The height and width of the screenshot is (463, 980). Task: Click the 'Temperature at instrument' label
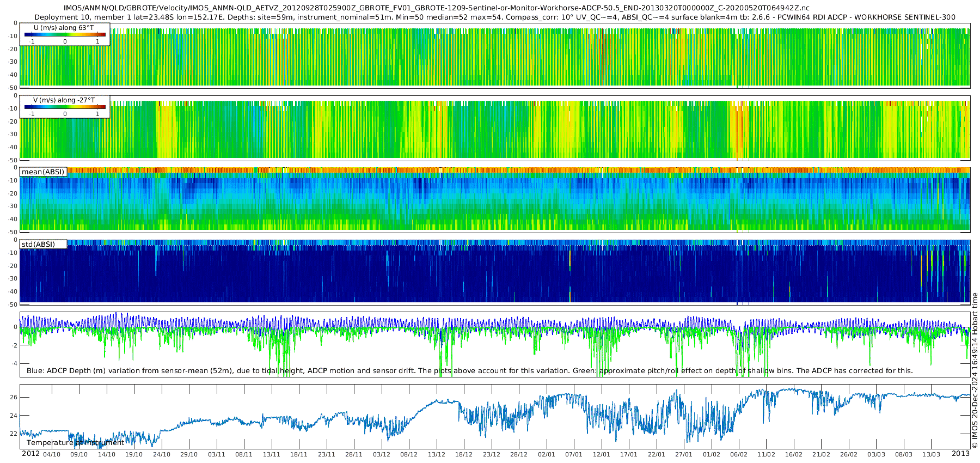pos(75,443)
